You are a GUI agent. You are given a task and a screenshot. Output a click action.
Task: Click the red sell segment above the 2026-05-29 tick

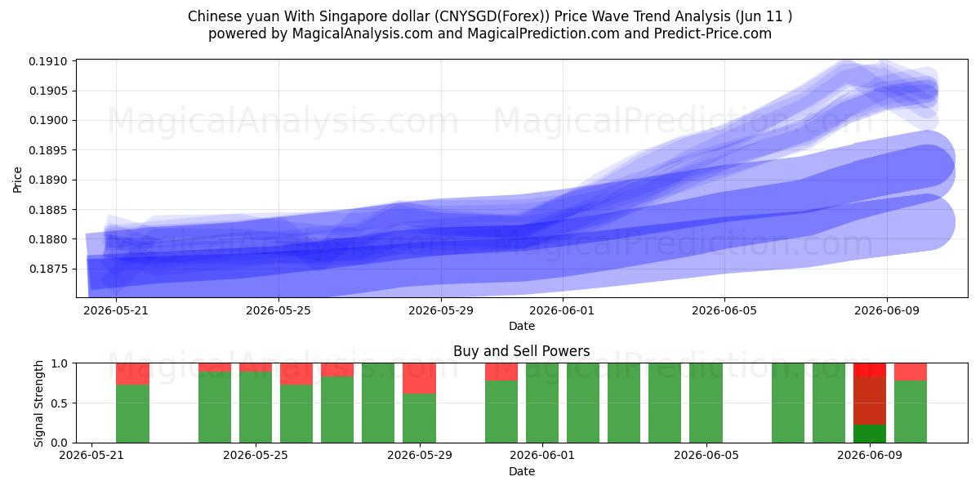[x=419, y=378]
